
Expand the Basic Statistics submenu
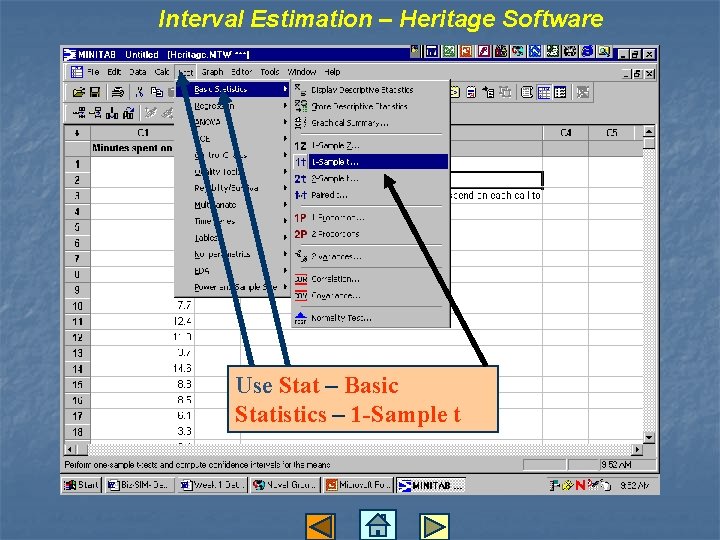click(232, 89)
